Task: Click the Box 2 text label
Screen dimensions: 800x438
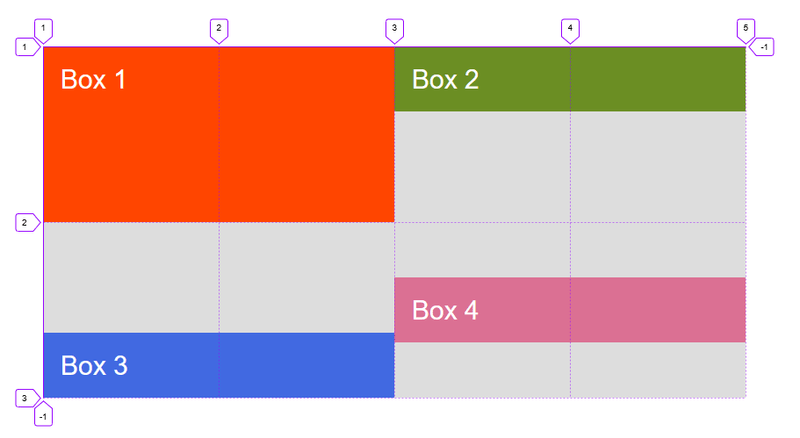Action: (445, 80)
